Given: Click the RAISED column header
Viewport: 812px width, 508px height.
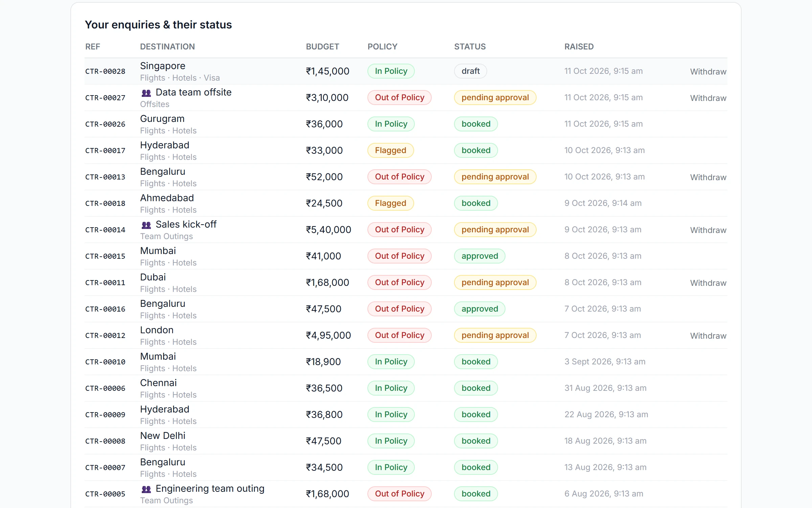Looking at the screenshot, I should tap(579, 47).
